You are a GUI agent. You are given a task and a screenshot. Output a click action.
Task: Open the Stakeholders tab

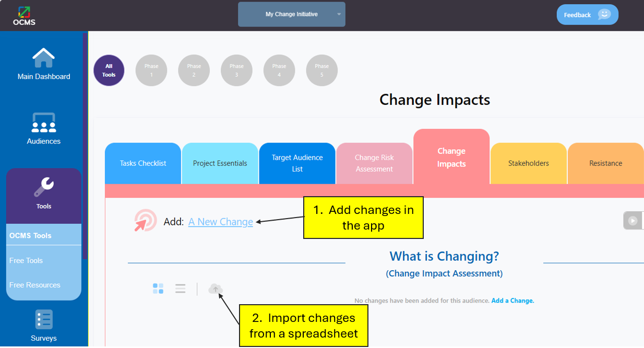529,163
